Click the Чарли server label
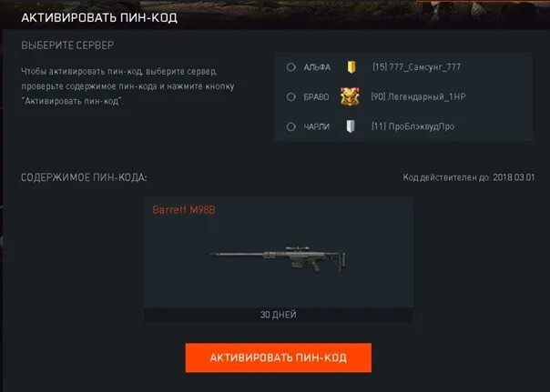Viewport: 550px width, 392px height. pos(316,126)
